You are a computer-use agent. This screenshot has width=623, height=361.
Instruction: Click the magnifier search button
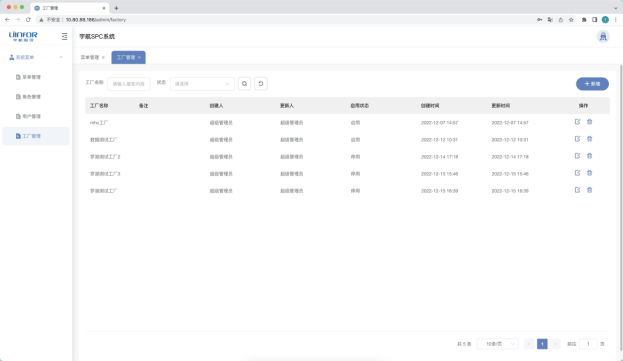244,84
